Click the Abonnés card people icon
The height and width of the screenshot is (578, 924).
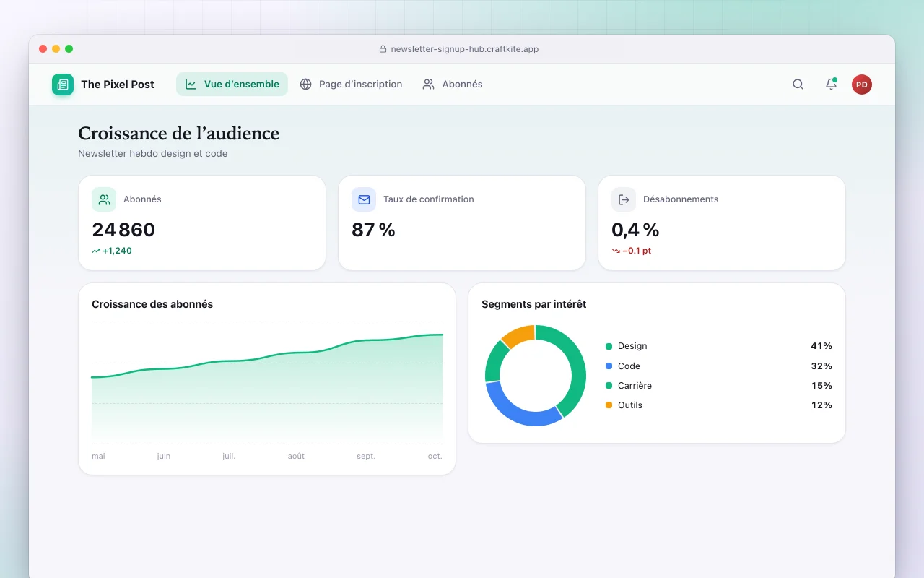pyautogui.click(x=104, y=199)
